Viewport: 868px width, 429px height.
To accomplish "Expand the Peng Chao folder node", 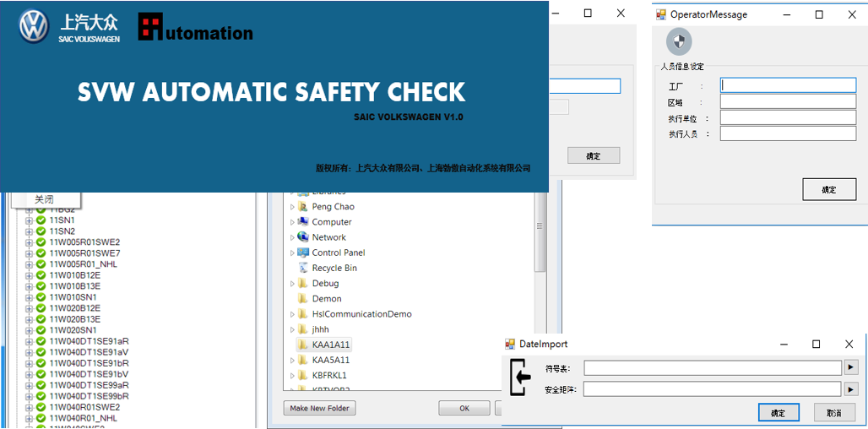I will coord(292,206).
